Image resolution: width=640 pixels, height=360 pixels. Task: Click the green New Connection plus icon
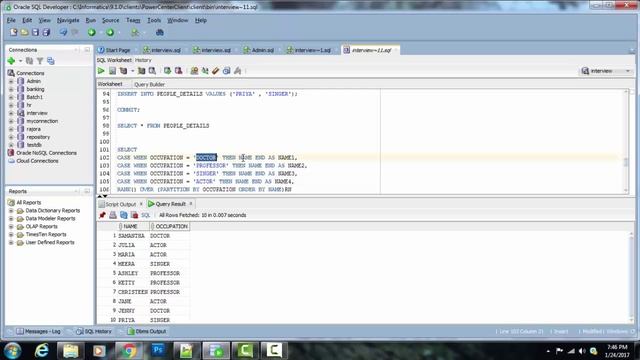11,61
